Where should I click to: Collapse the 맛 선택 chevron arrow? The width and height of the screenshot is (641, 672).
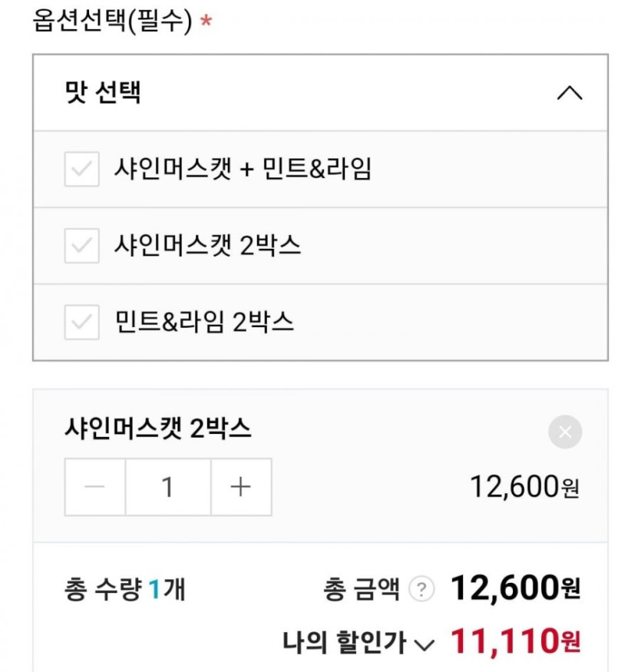pos(569,94)
